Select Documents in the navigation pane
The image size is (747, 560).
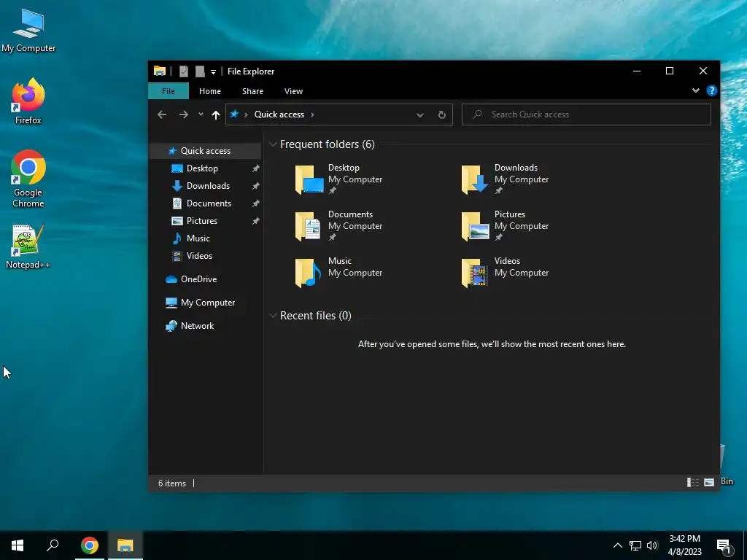209,203
